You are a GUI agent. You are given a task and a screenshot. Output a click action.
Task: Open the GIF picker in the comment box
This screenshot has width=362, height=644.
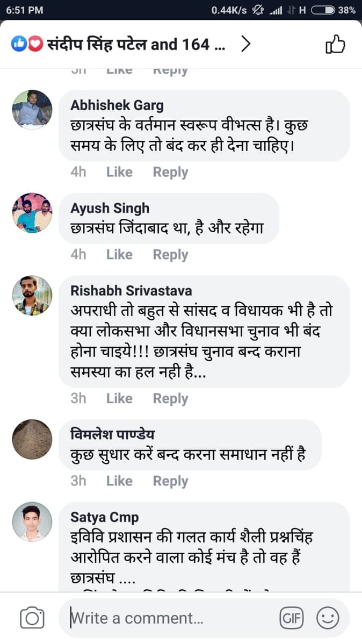coord(292,618)
